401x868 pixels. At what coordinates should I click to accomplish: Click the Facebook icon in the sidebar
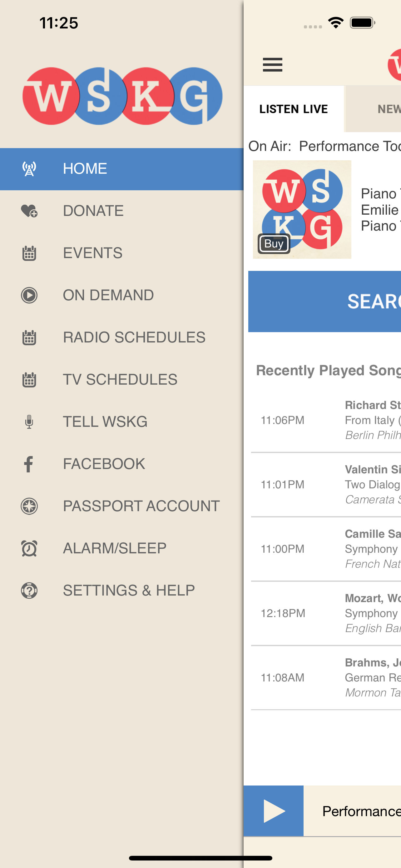pos(28,464)
